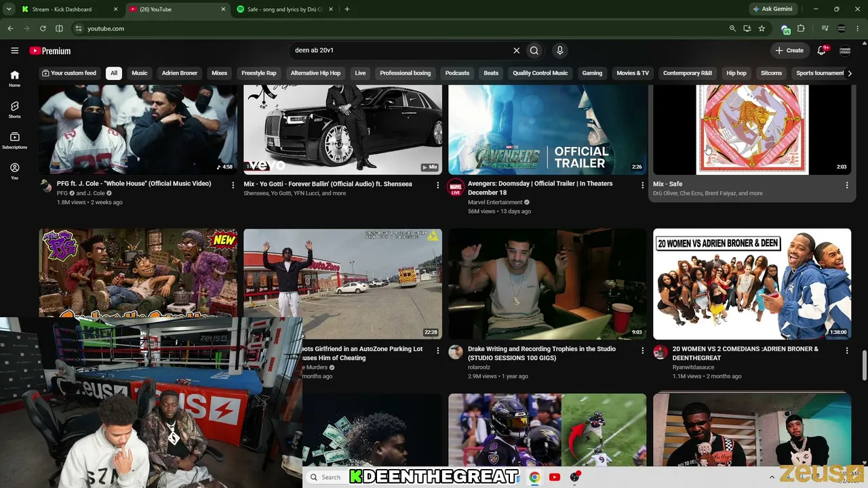This screenshot has width=868, height=488.
Task: Clear the search box text
Action: 516,50
